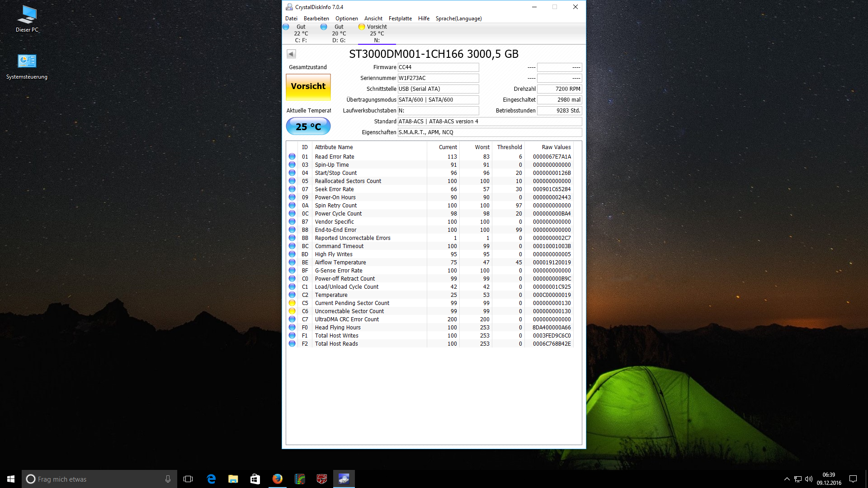868x488 pixels.
Task: Open the Sprache(Language) menu
Action: click(x=458, y=19)
